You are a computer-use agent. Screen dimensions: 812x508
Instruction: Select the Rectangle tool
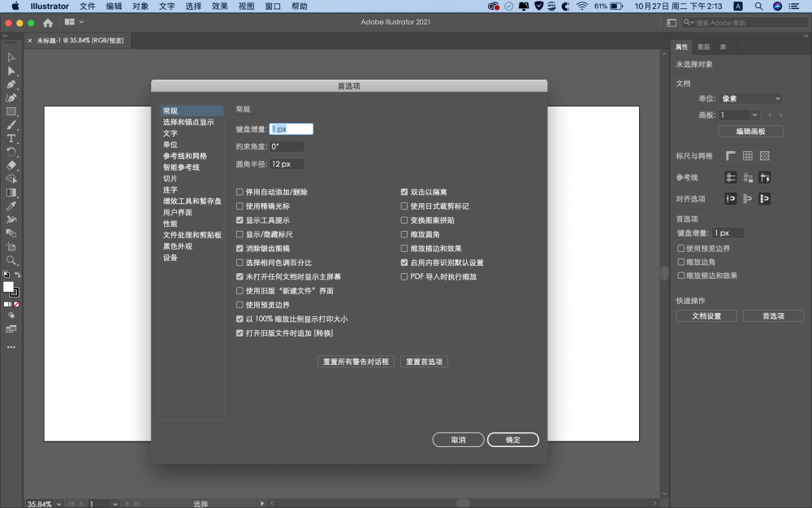coord(11,111)
